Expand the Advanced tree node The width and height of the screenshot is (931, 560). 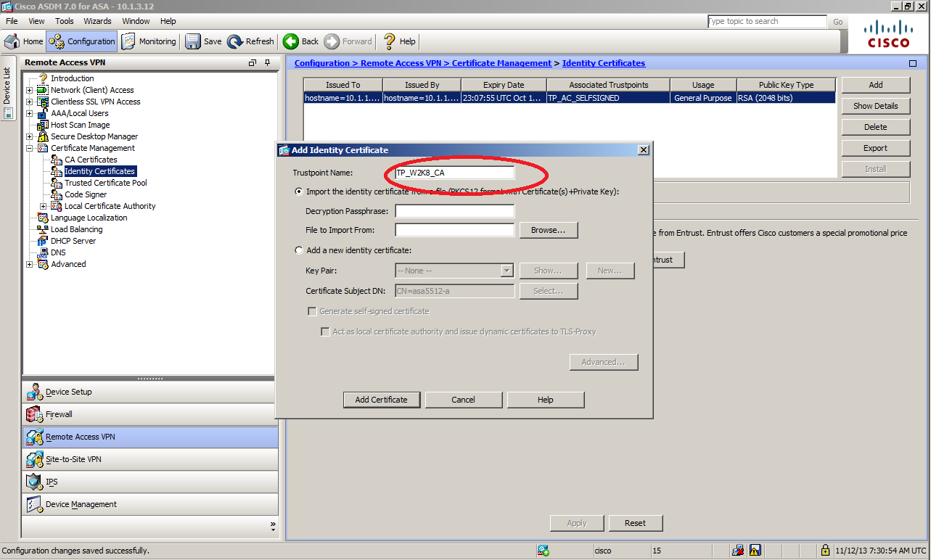point(30,264)
